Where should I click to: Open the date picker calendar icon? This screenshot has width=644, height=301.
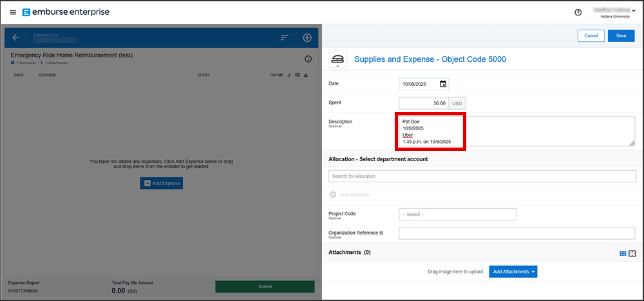coord(443,84)
